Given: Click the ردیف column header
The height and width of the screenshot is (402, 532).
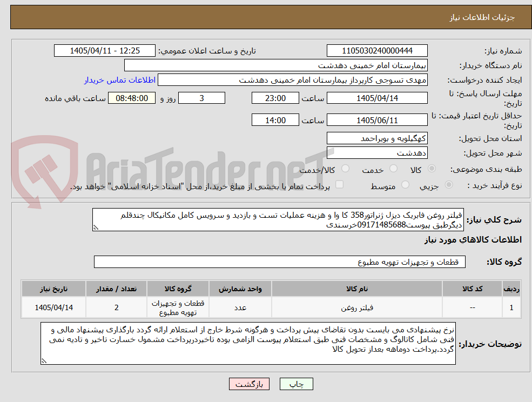Looking at the screenshot, I should pos(511,289).
